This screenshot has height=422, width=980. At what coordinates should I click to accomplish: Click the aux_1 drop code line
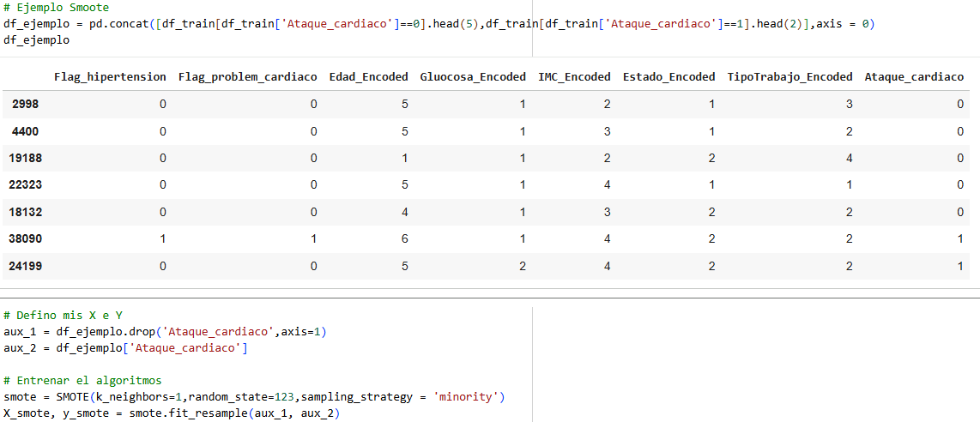(x=165, y=332)
